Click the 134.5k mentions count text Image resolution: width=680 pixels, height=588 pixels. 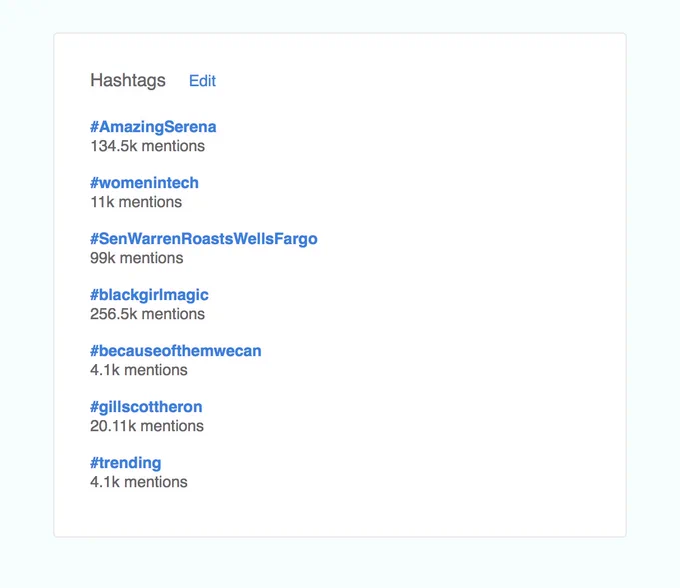click(x=147, y=146)
